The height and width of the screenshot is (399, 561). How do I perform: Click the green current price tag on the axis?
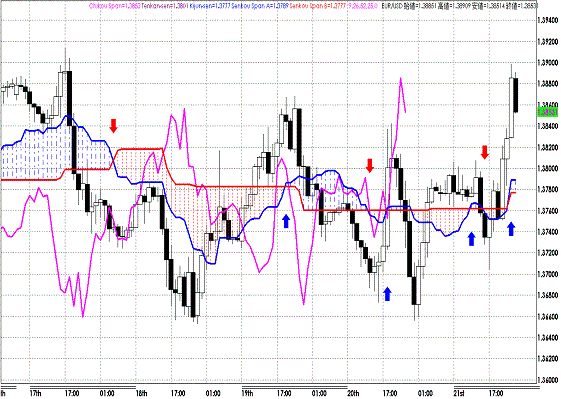[548, 112]
